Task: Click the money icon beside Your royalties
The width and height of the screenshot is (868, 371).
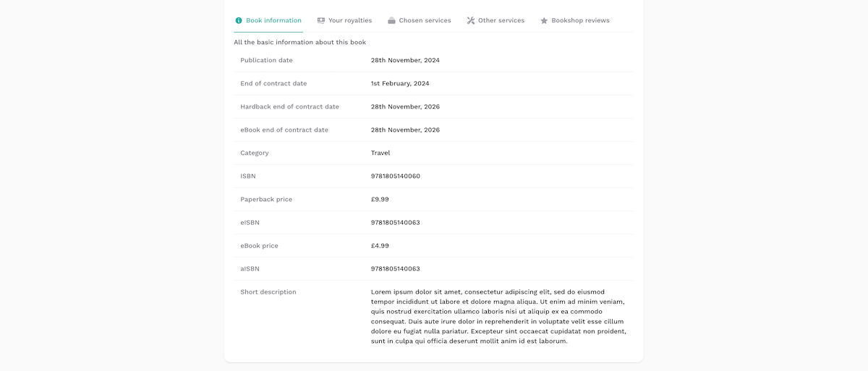Action: pyautogui.click(x=321, y=20)
